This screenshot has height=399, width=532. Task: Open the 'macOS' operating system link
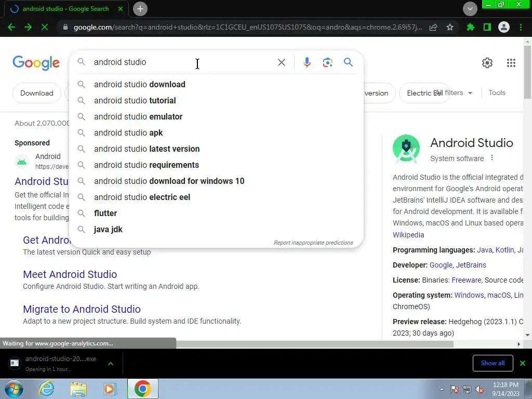click(x=499, y=295)
